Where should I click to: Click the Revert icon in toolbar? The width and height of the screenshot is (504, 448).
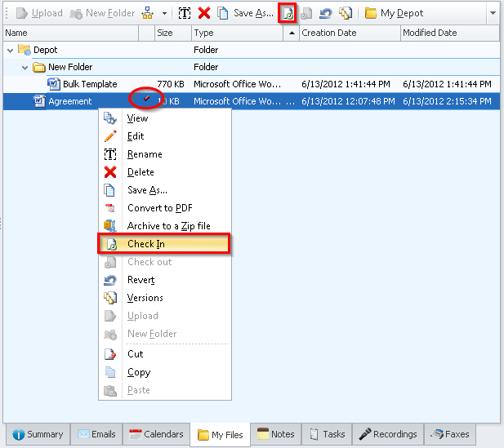point(325,13)
